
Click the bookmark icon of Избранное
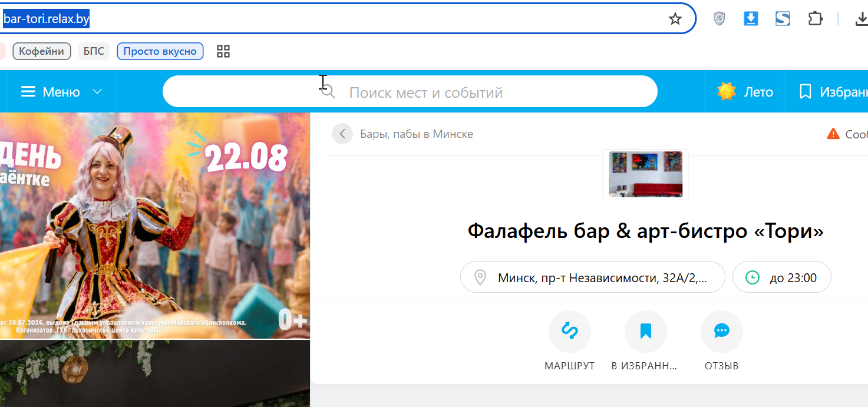805,92
